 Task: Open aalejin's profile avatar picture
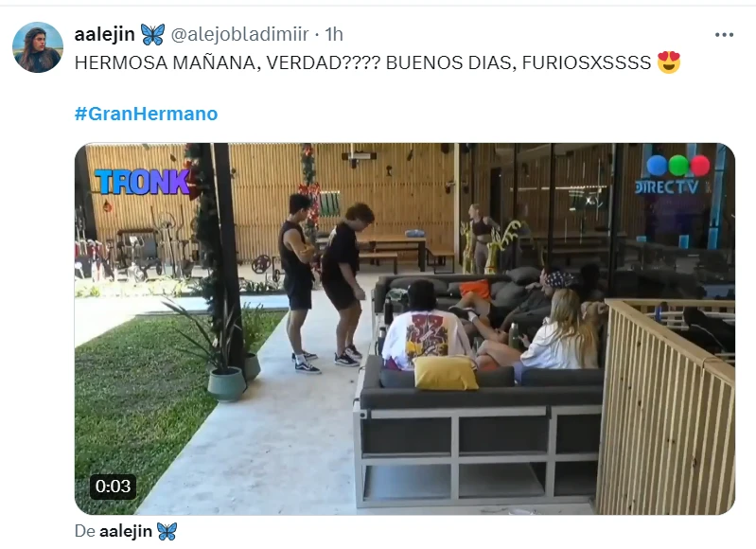[x=38, y=46]
